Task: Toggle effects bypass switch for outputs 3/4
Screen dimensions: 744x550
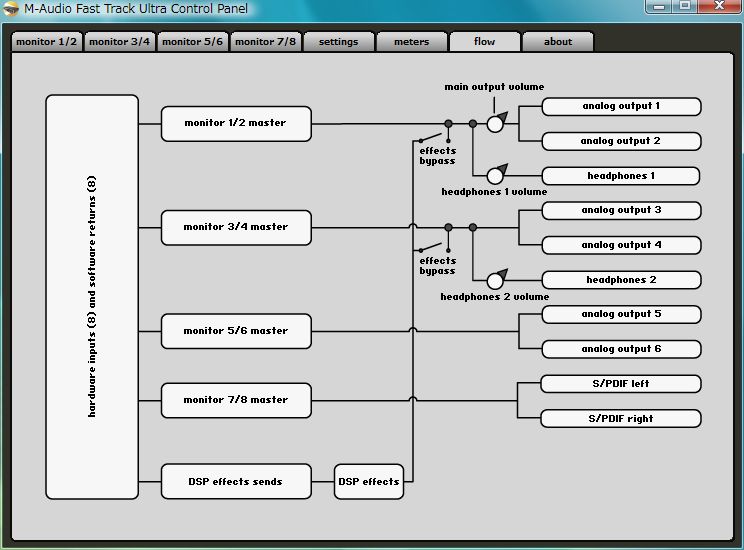Action: pyautogui.click(x=432, y=247)
